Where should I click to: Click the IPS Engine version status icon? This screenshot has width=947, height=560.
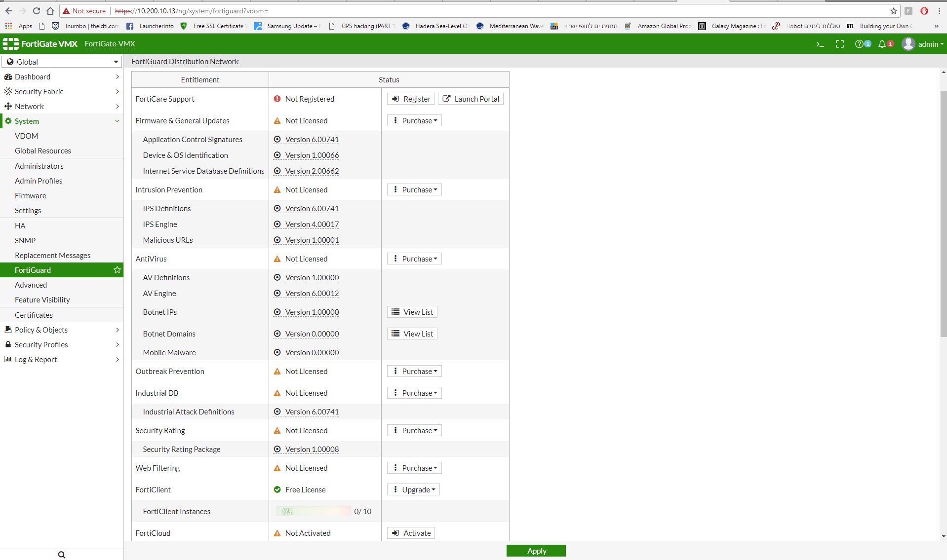[277, 224]
